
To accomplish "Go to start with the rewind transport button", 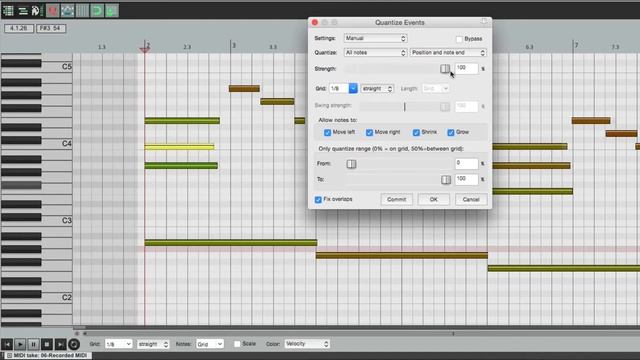I will [7, 344].
